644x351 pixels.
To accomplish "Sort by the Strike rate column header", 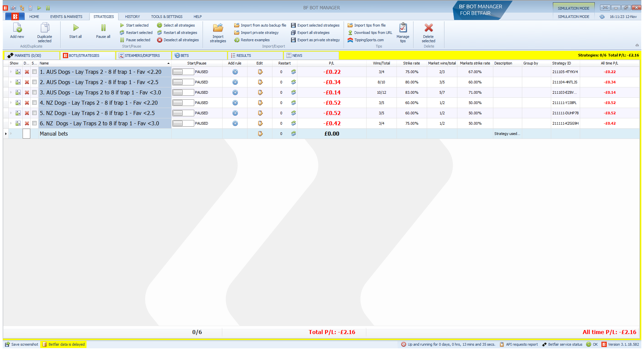I will 411,63.
